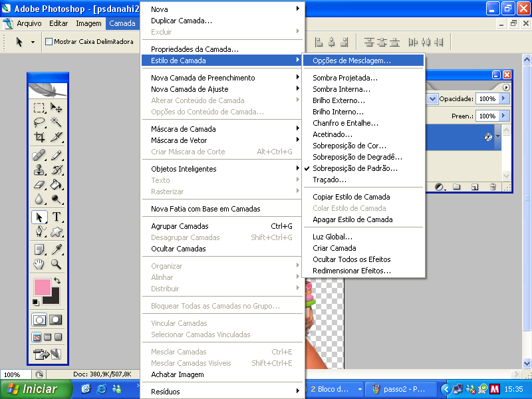Select the Notes tool

[x=39, y=250]
